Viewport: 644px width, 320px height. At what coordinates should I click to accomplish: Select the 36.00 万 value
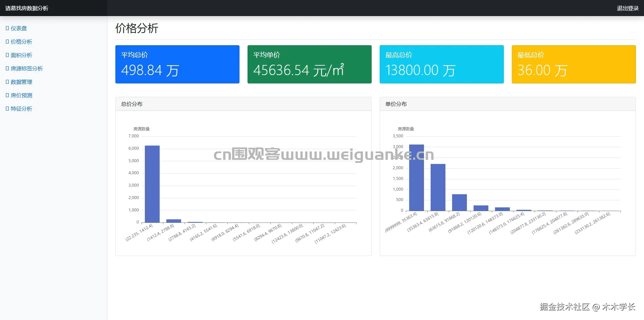[x=542, y=70]
